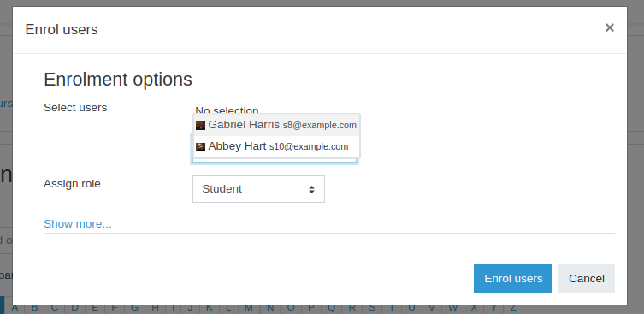Expand Show more enrolment options
This screenshot has height=314, width=644.
coord(77,224)
